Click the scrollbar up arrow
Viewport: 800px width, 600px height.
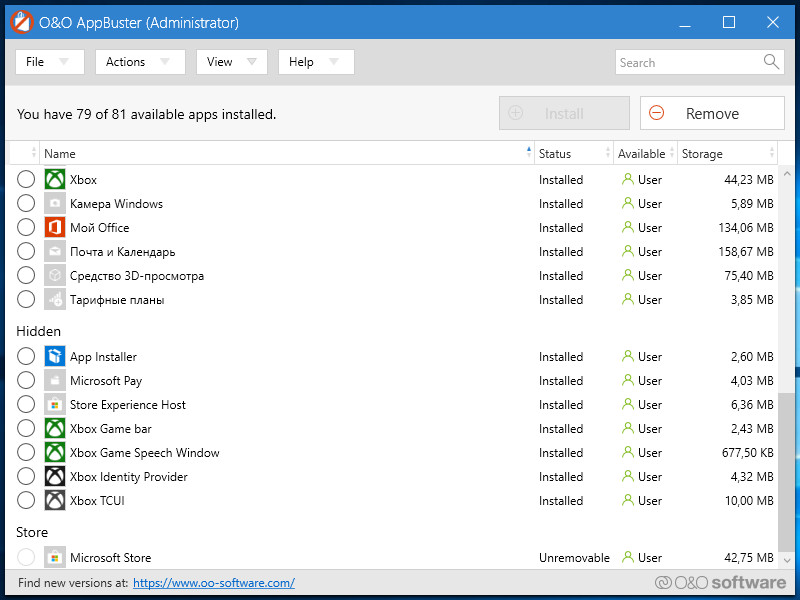coord(787,173)
